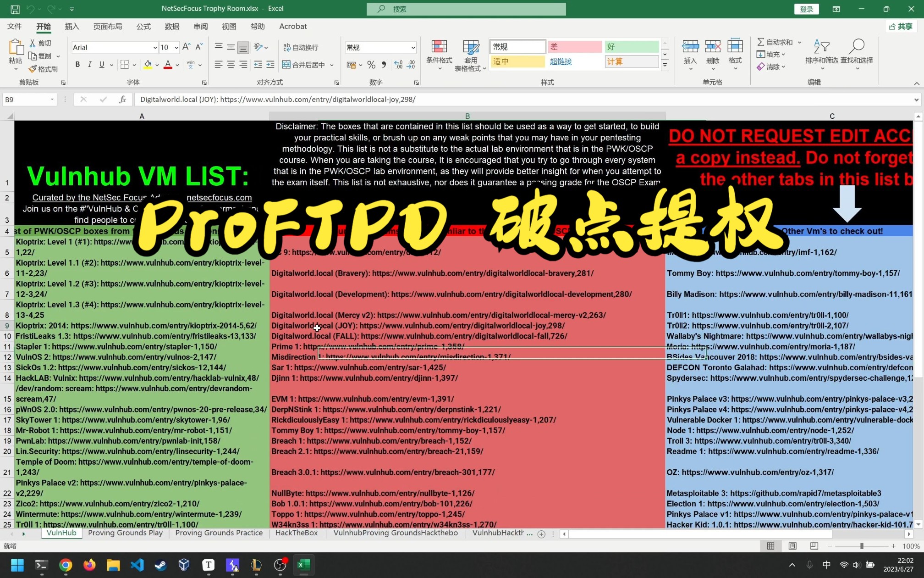
Task: Open number format dropdown (常规)
Action: 413,48
